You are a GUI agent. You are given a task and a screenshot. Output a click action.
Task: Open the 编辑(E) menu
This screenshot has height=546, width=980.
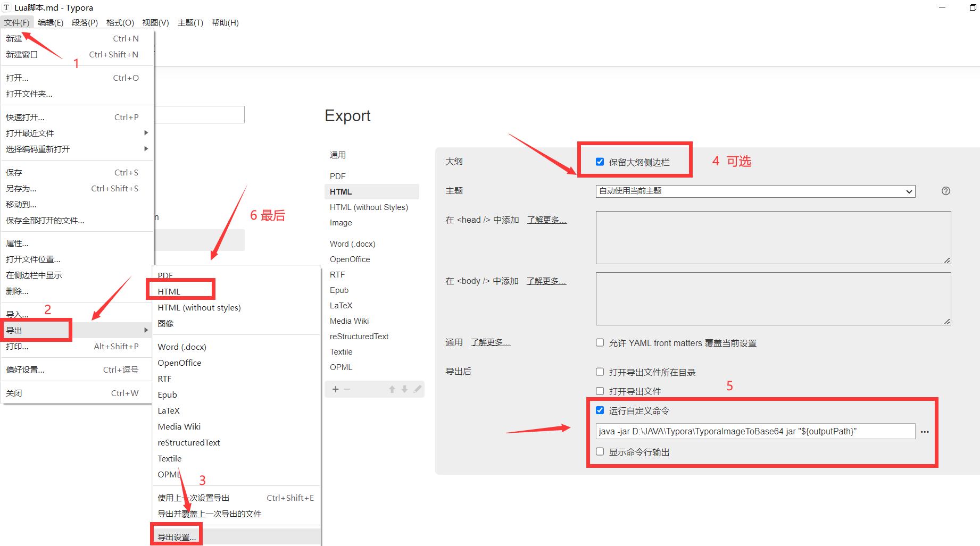(51, 22)
